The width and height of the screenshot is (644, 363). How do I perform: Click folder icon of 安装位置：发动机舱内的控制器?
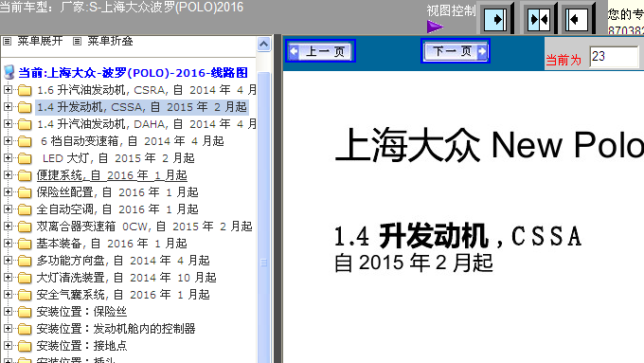tap(25, 329)
